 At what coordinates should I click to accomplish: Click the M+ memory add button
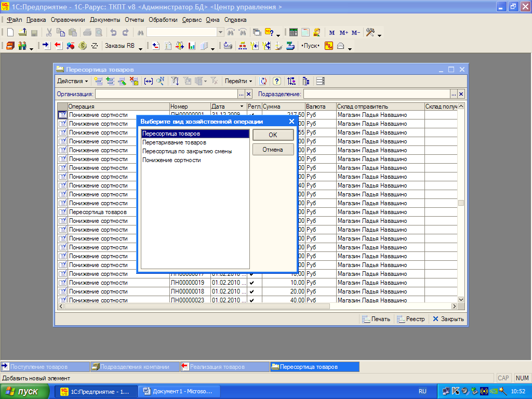coord(344,33)
